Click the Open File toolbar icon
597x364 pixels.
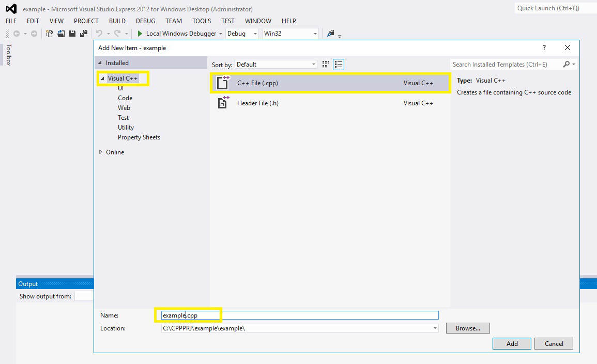coord(61,34)
